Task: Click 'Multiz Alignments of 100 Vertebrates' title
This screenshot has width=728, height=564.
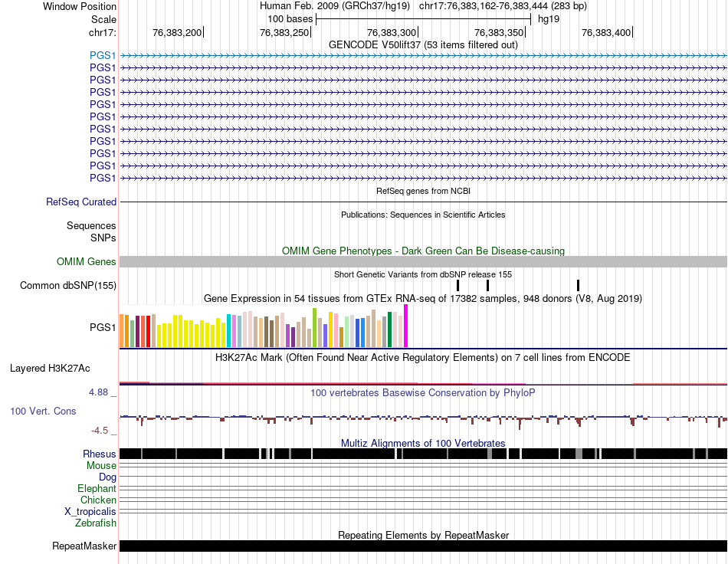Action: coord(423,443)
